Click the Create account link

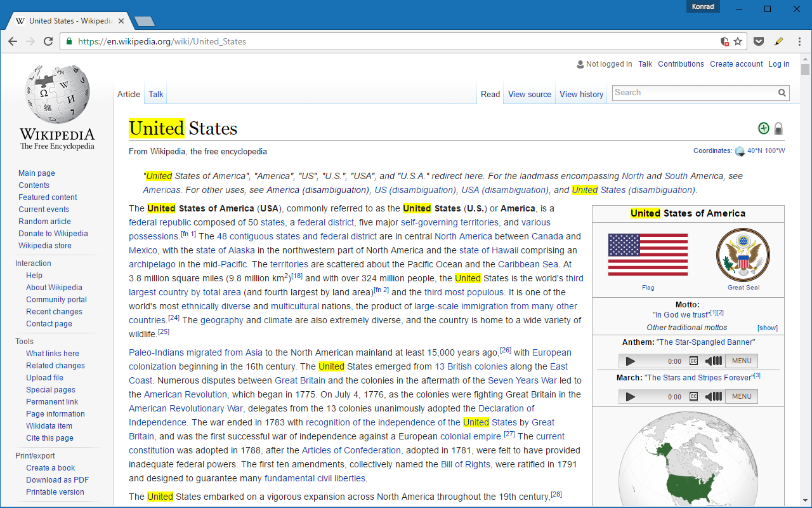[737, 64]
